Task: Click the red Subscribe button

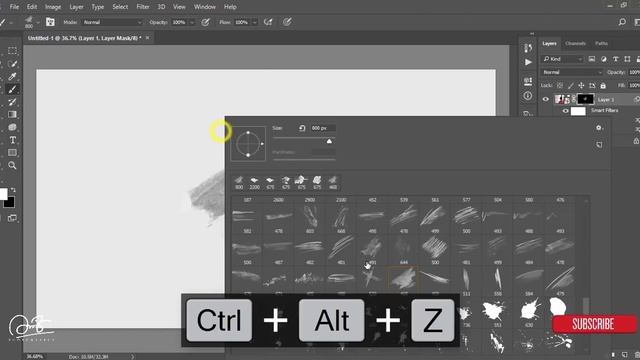Action: 594,324
